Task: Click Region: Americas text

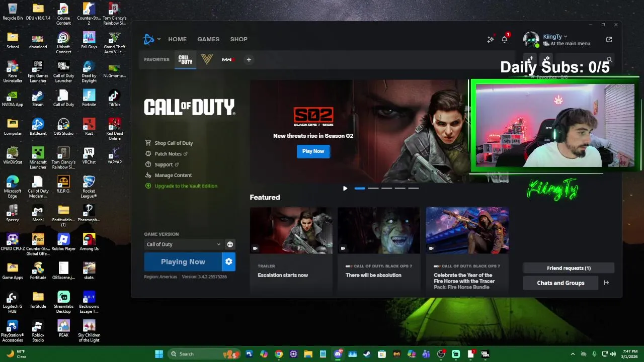Action: [160, 277]
